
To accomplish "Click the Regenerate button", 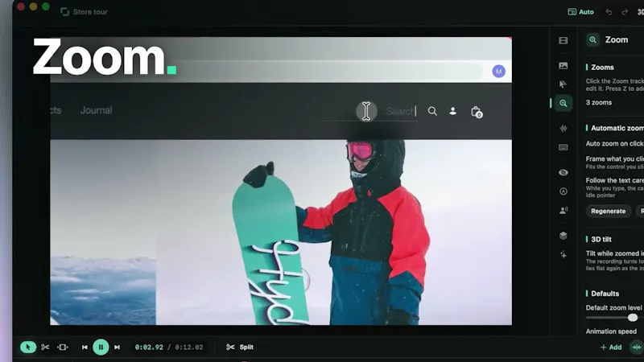I will tap(609, 211).
